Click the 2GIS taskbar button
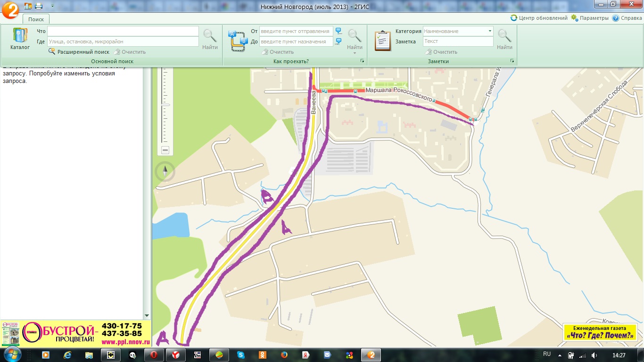 (371, 355)
